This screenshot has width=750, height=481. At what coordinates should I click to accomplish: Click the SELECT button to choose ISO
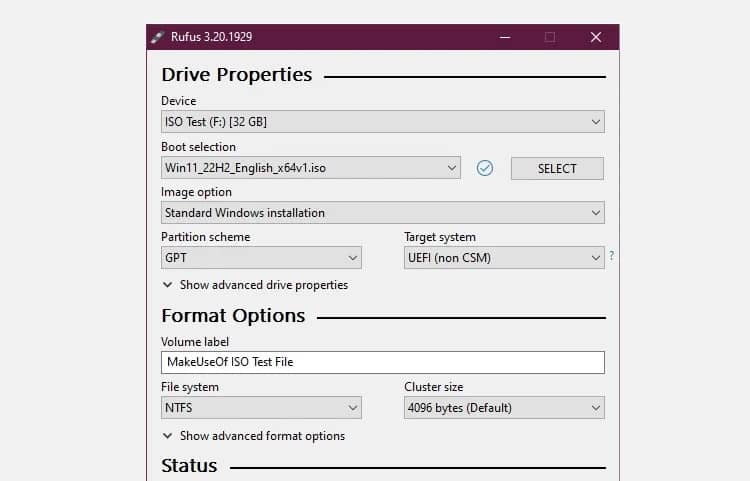pos(557,168)
